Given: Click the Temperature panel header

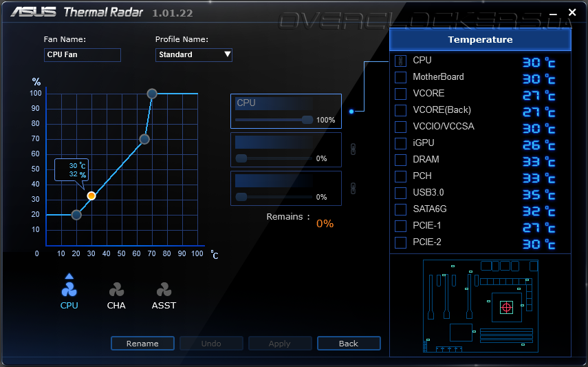Looking at the screenshot, I should point(481,39).
